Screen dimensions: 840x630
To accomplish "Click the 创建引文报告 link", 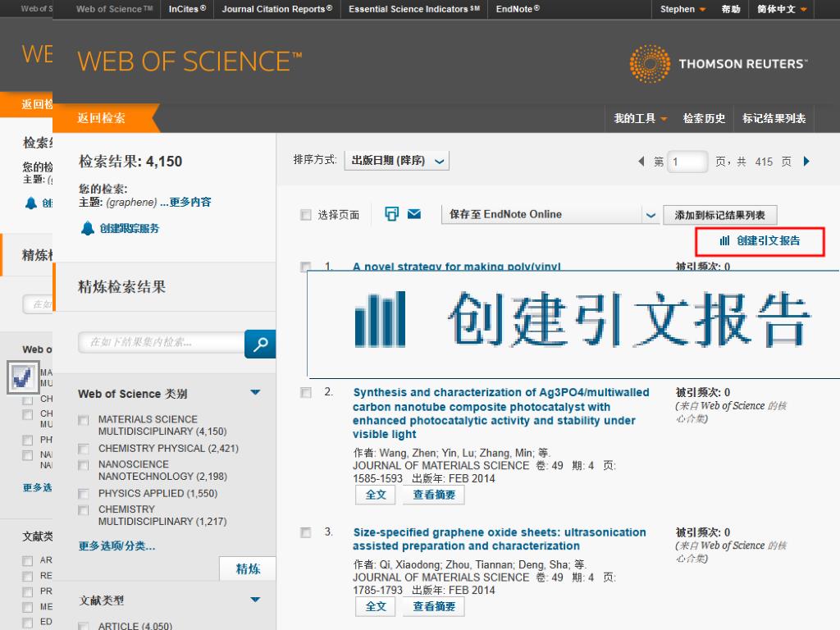I will click(x=760, y=241).
